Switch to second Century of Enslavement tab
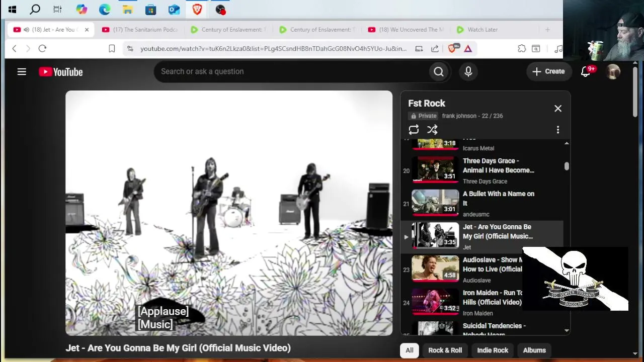This screenshot has height=362, width=644. pyautogui.click(x=317, y=30)
